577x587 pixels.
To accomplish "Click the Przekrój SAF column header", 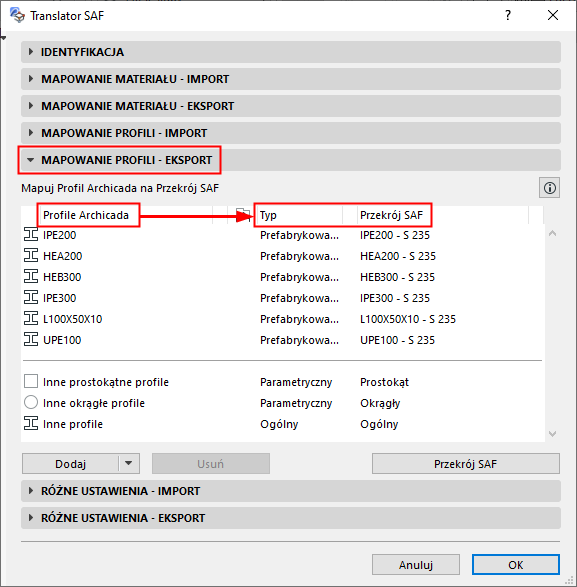I will coord(391,215).
